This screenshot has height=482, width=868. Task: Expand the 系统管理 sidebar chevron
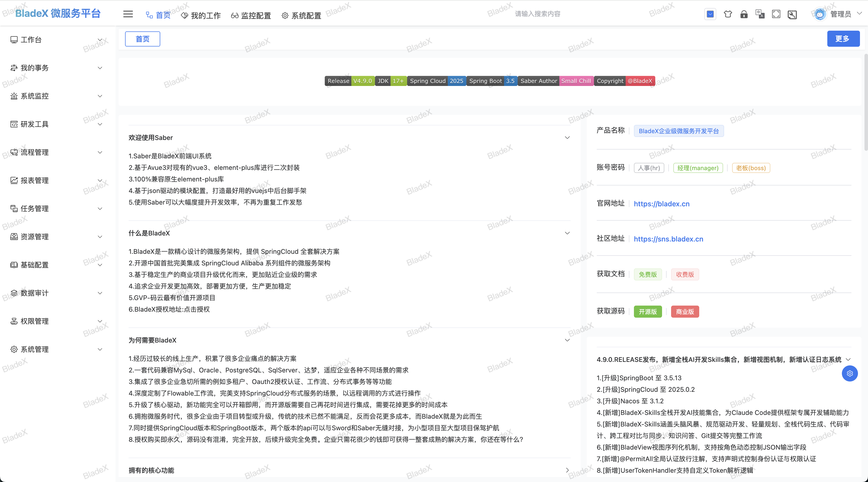coord(100,349)
